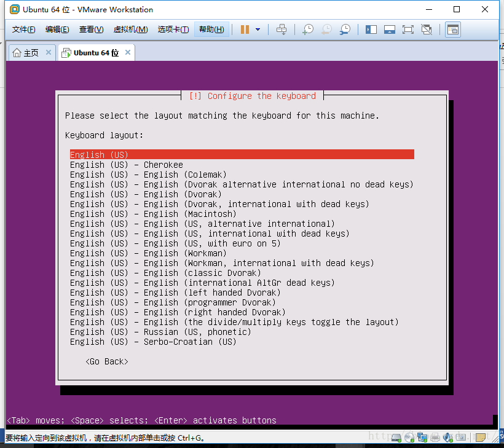Image resolution: width=504 pixels, height=448 pixels.
Task: Open the snapshot manager icon
Action: click(345, 29)
